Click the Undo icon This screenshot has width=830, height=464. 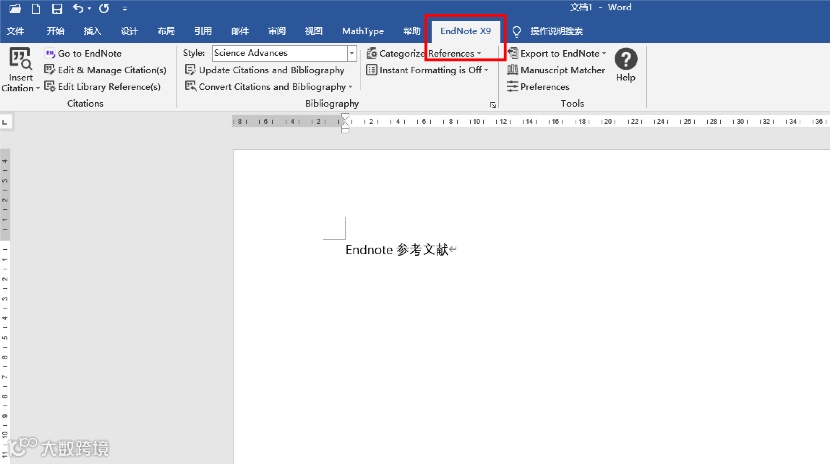(x=78, y=8)
